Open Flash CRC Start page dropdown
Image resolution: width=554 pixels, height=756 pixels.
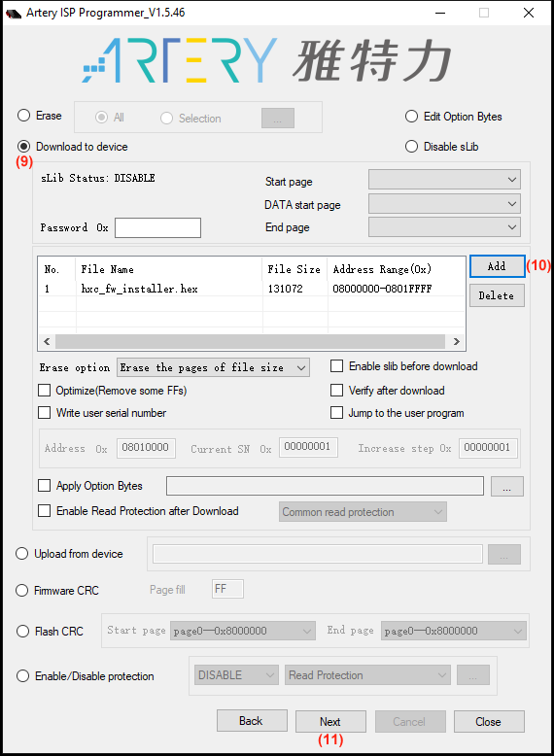[x=243, y=631]
